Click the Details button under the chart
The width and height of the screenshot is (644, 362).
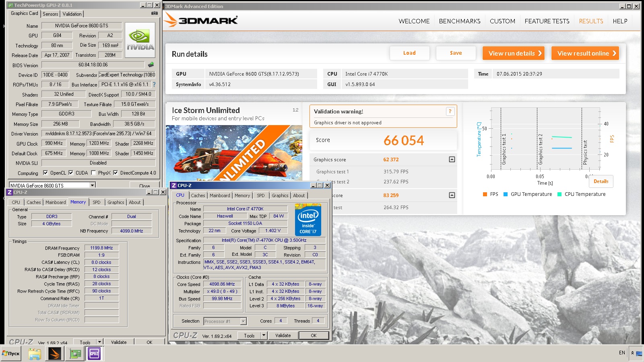coord(601,181)
